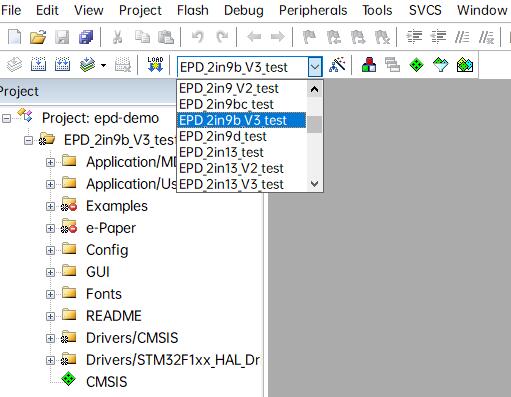Expand the README folder

point(50,316)
